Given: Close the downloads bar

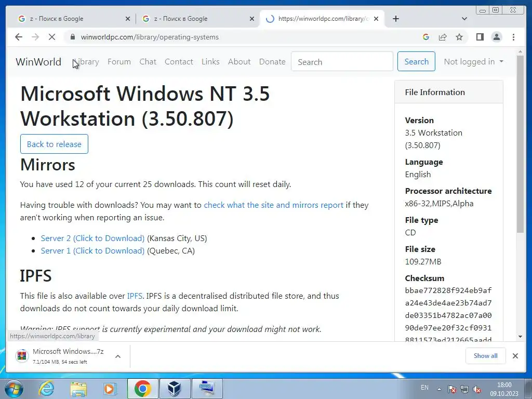Looking at the screenshot, I should [x=515, y=356].
